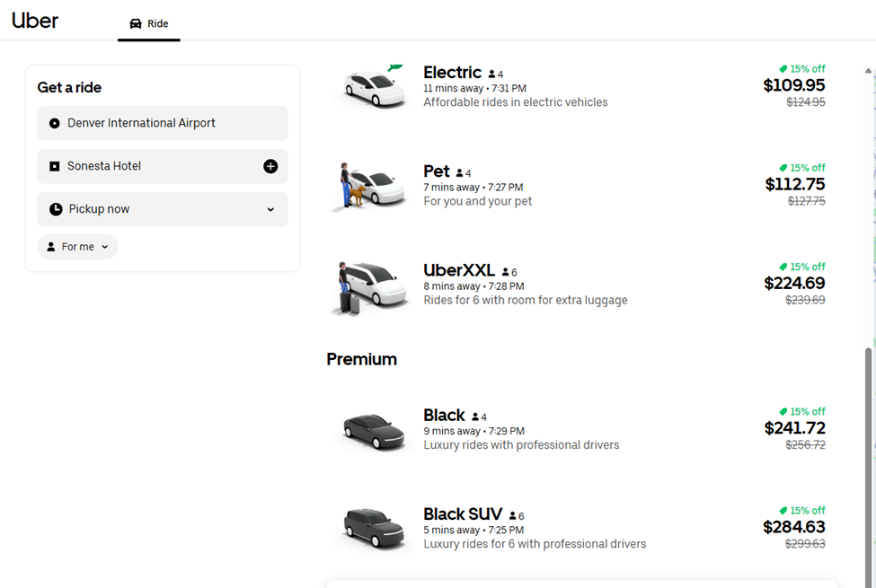
Task: Choose the UberXXL vehicle image
Action: click(x=370, y=285)
